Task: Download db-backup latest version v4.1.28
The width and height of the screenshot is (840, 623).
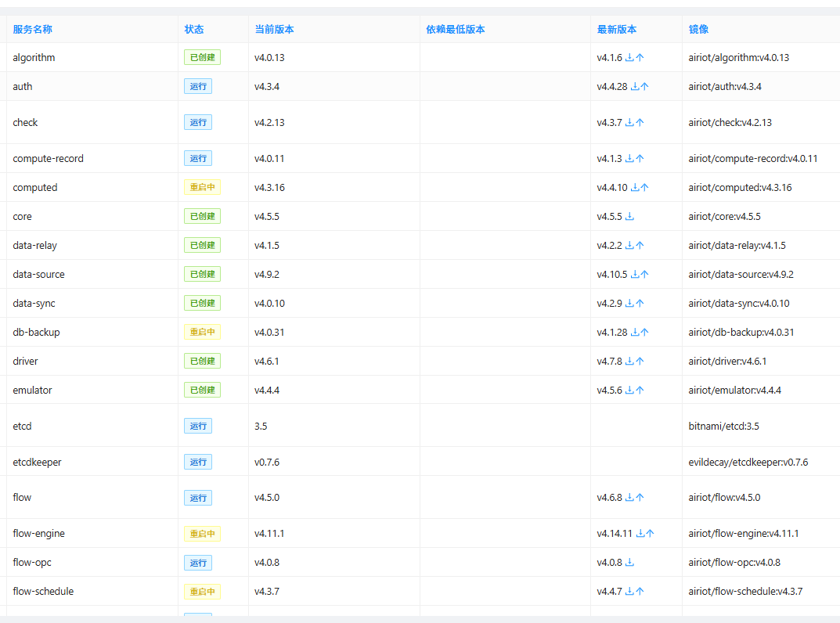Action: pos(635,332)
